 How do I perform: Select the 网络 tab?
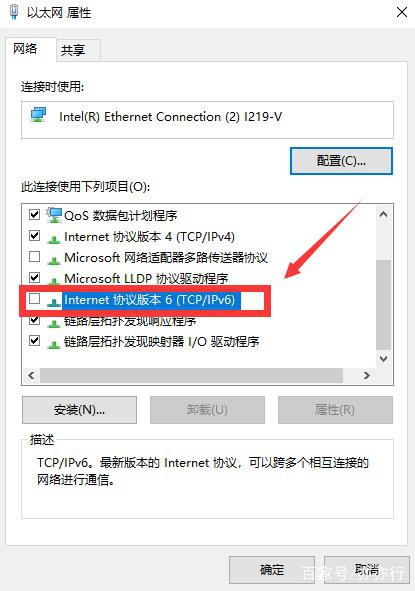pyautogui.click(x=25, y=48)
